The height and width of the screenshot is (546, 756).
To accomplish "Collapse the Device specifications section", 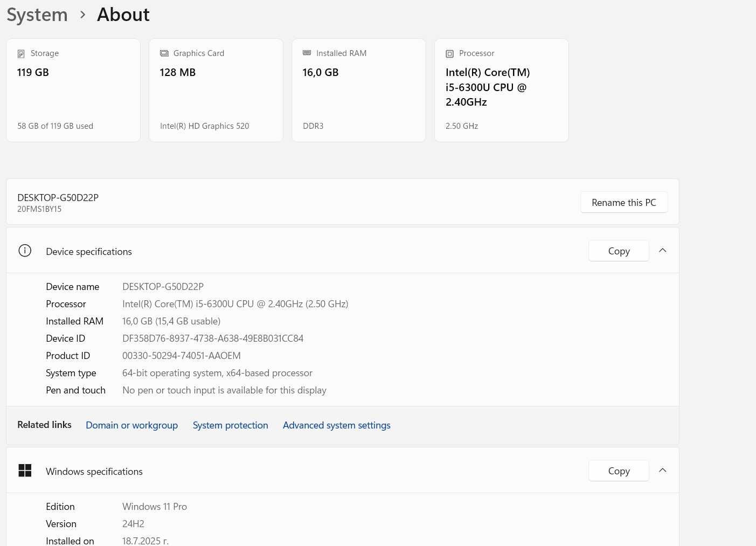I will [663, 251].
